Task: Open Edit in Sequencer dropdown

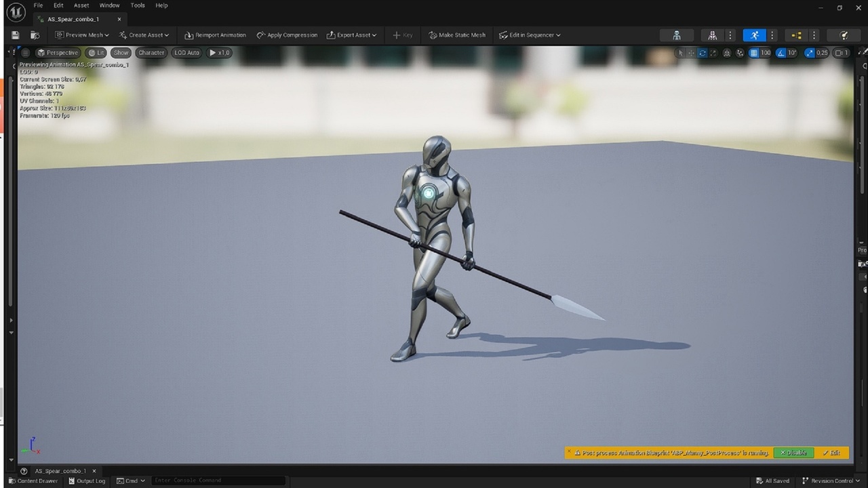Action: 530,35
